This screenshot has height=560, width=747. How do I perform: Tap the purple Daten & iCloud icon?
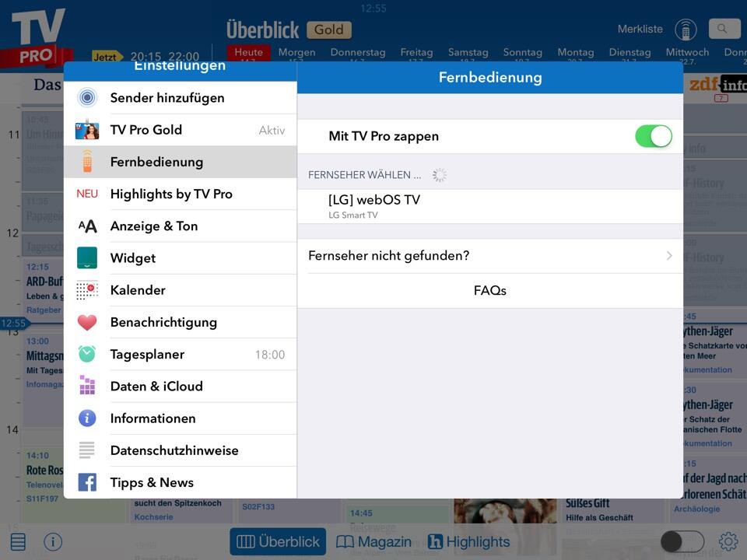pos(87,385)
